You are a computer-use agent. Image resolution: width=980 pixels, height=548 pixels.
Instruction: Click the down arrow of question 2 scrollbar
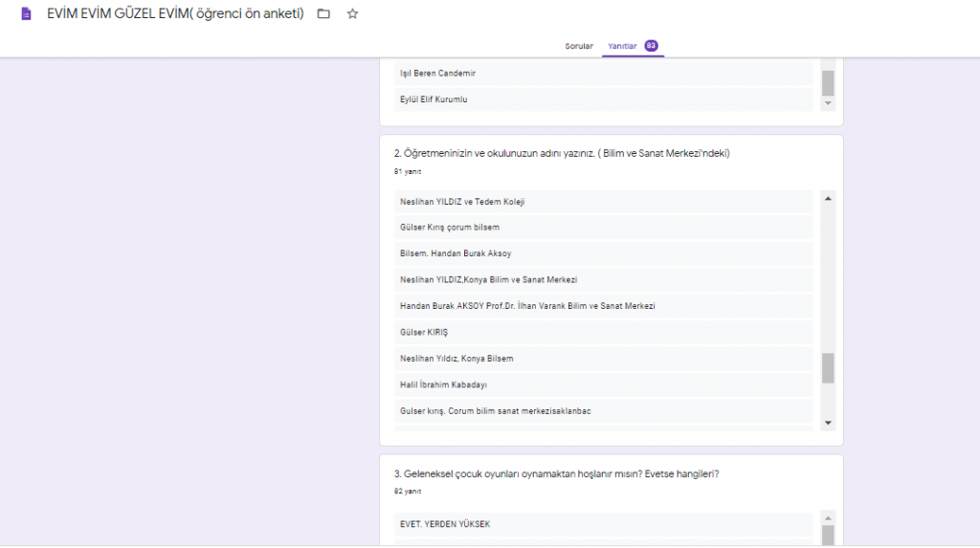coord(828,422)
